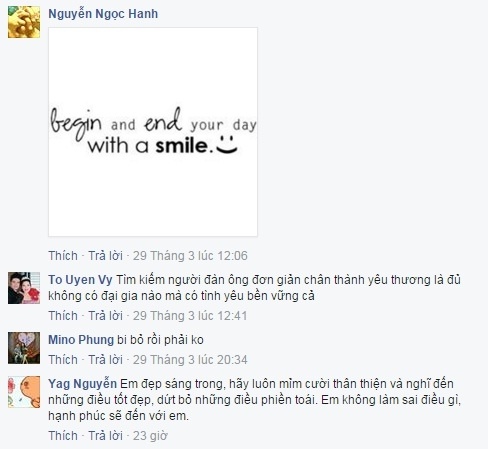The height and width of the screenshot is (449, 488).
Task: Reply to Mino Phung's comment
Action: [x=105, y=360]
